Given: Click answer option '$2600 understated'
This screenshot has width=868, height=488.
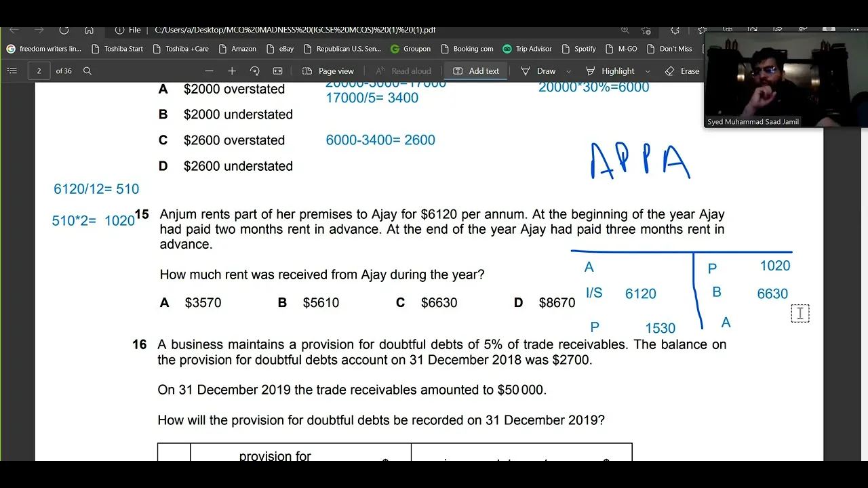Looking at the screenshot, I should coord(238,166).
